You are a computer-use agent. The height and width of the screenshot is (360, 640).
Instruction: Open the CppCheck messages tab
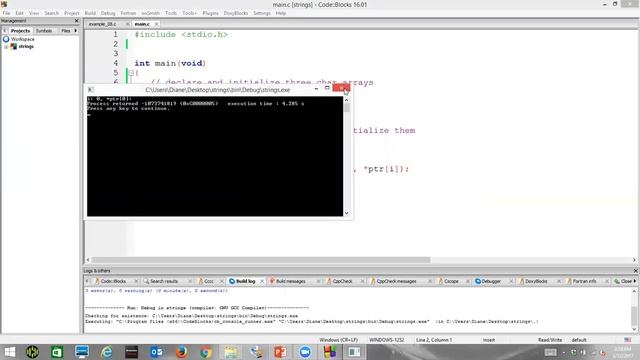[x=396, y=281]
